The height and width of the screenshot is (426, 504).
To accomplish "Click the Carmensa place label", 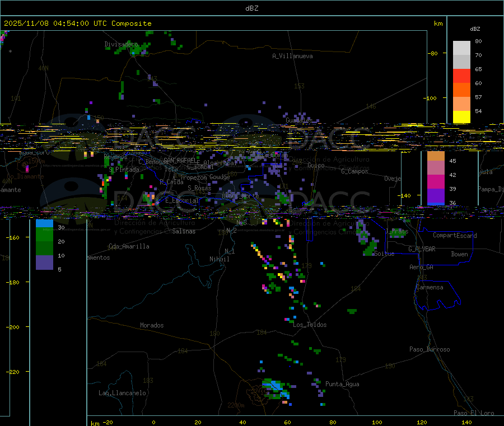I will click(x=430, y=287).
